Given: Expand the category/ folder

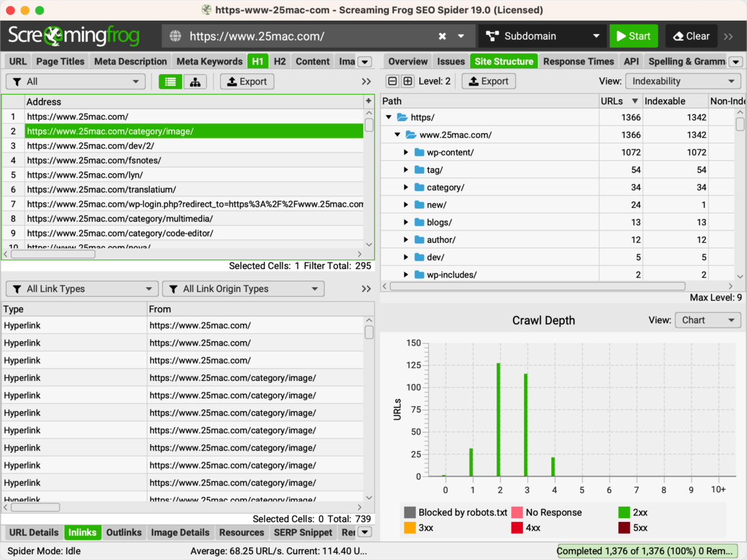Looking at the screenshot, I should pyautogui.click(x=406, y=187).
